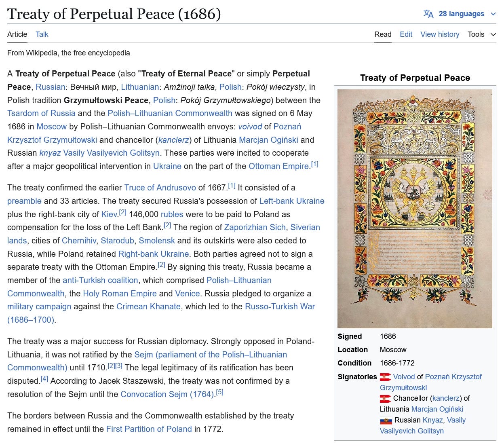The image size is (504, 448).
Task: Follow the Tsardom of Russia link
Action: 41,113
